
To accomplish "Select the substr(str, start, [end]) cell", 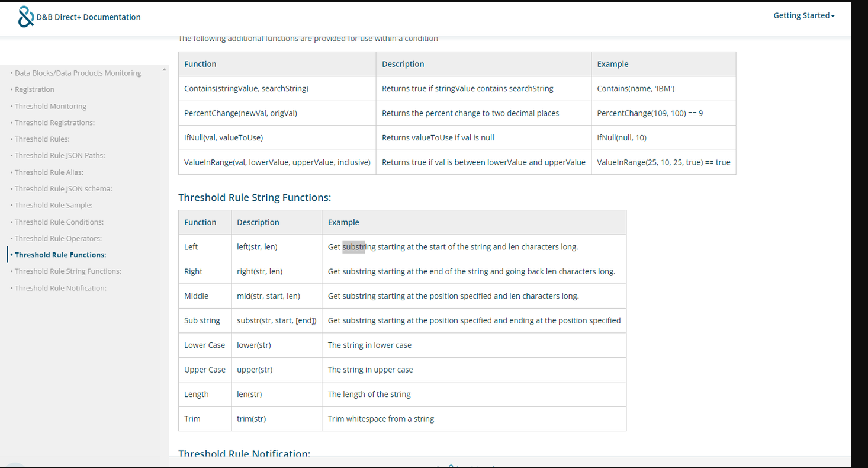I will click(x=277, y=320).
